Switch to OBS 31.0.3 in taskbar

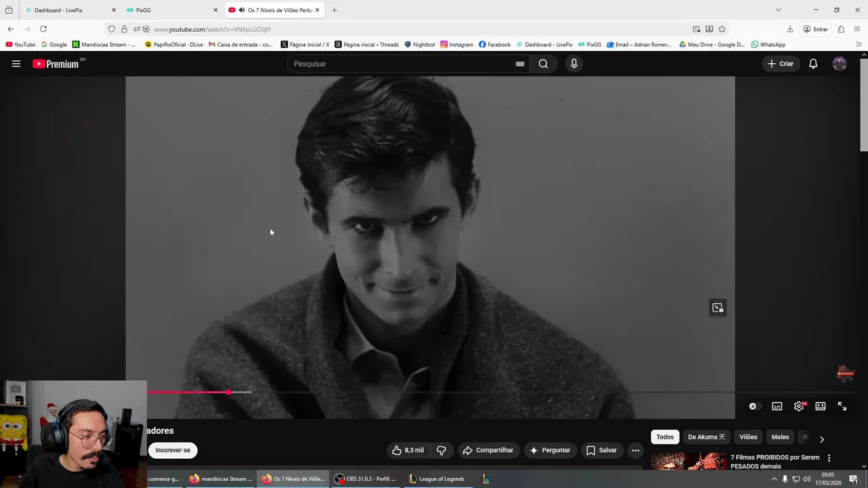point(366,479)
